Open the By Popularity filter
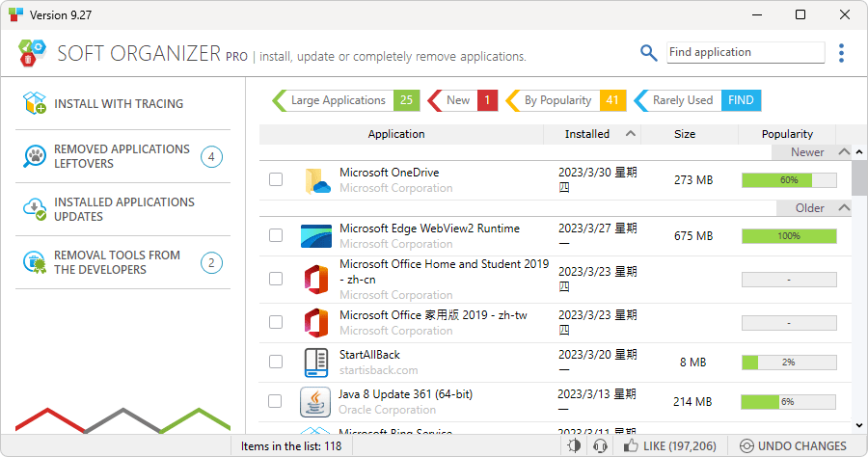Image resolution: width=868 pixels, height=457 pixels. 566,100
